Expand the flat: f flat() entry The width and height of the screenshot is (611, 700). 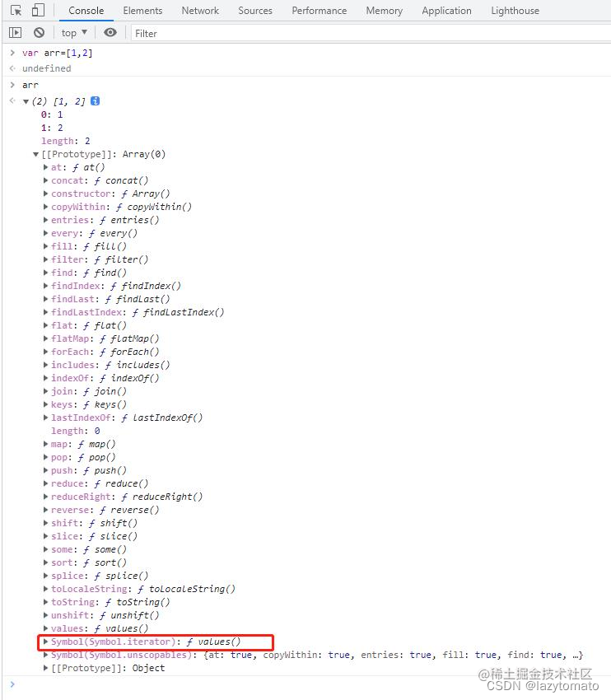pos(45,325)
